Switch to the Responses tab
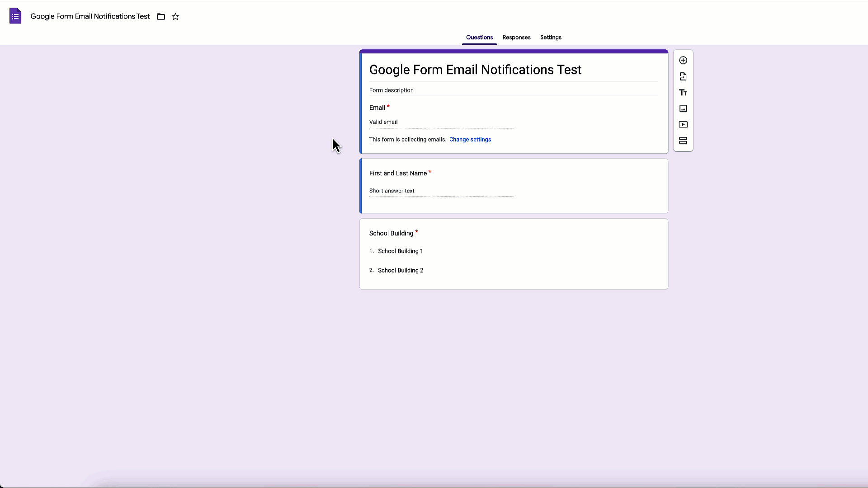This screenshot has height=488, width=868. [x=516, y=38]
